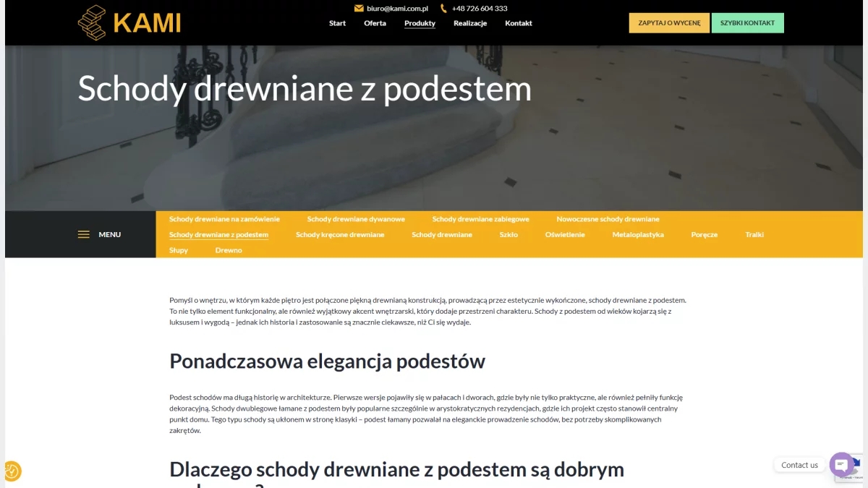The width and height of the screenshot is (868, 488).
Task: Click heading 'Dlaczego schody drewniane z podestem są dobrym'
Action: pos(396,470)
